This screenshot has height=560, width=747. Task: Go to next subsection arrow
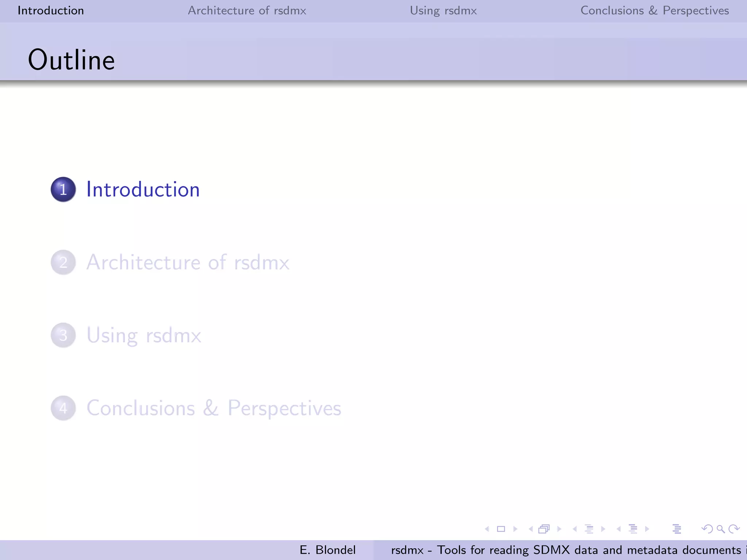603,529
